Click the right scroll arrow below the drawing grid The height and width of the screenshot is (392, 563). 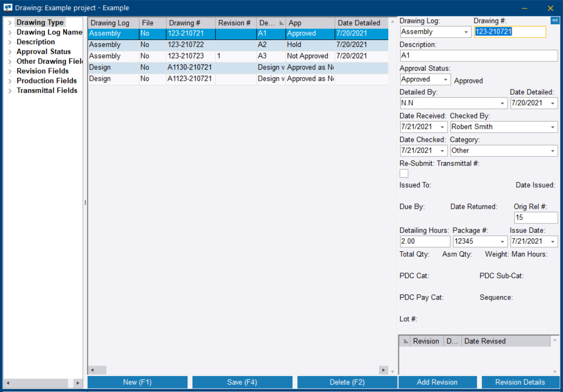pyautogui.click(x=383, y=370)
